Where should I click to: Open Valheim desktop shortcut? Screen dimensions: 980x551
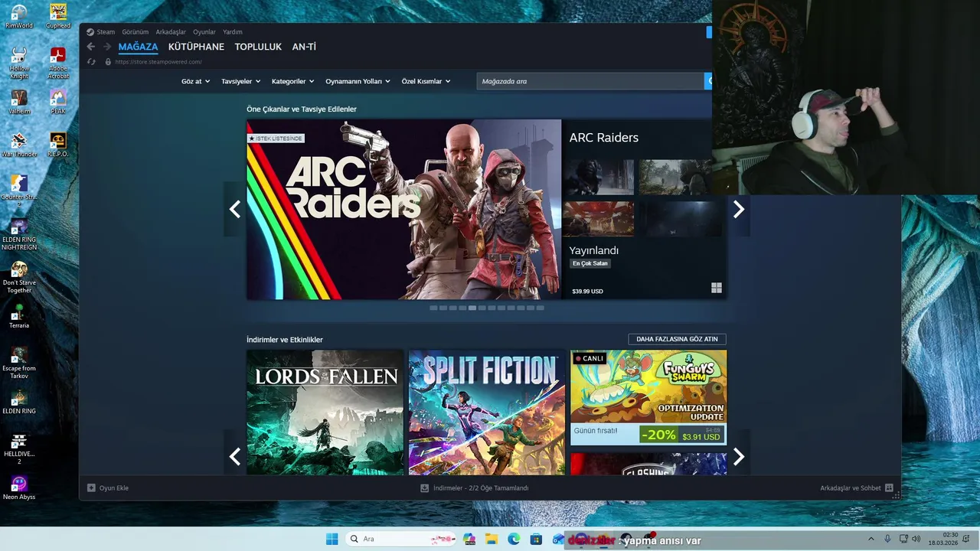19,102
